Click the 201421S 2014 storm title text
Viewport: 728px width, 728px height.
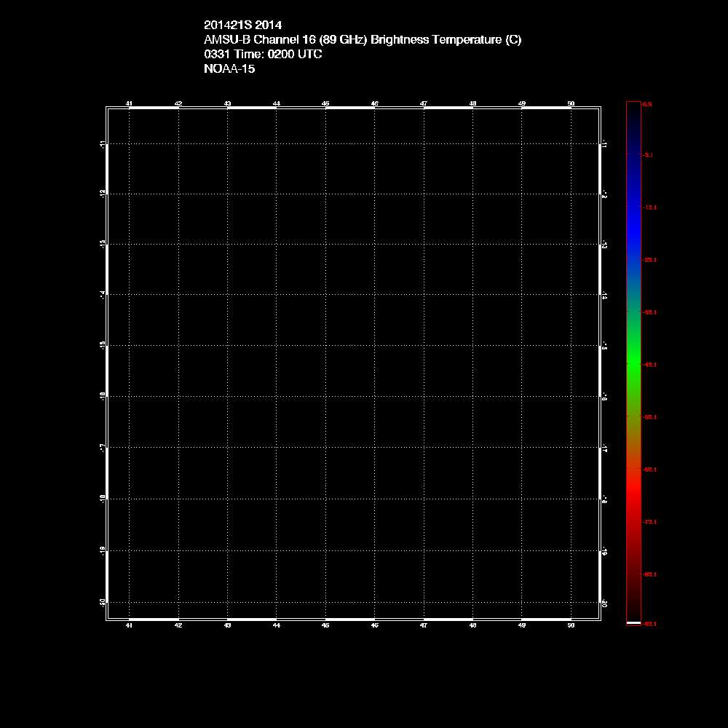point(242,25)
